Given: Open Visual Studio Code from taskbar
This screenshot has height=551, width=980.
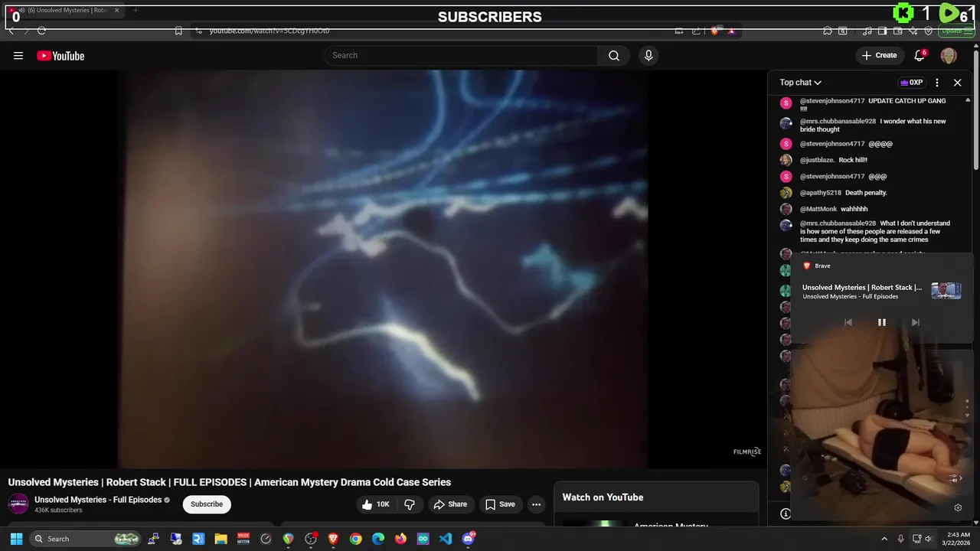Looking at the screenshot, I should (x=446, y=539).
